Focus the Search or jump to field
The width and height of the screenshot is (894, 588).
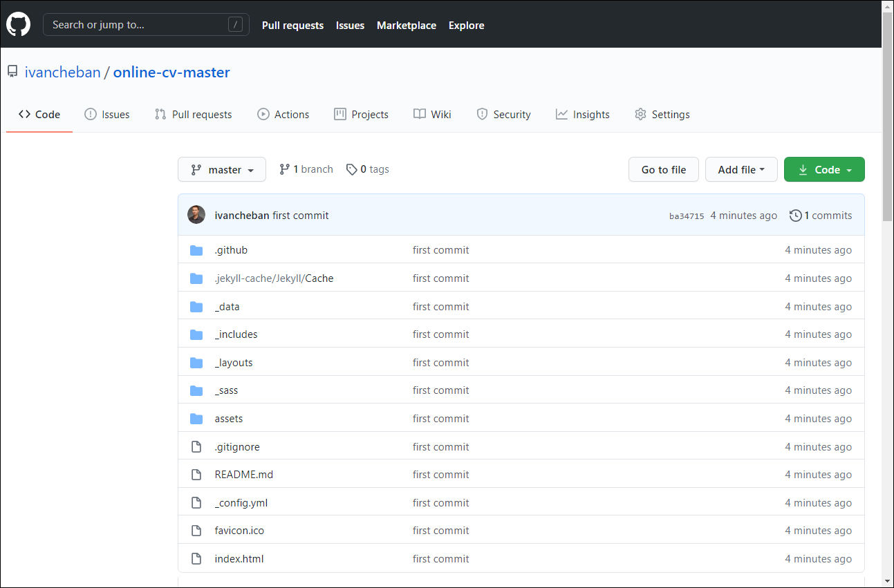146,25
